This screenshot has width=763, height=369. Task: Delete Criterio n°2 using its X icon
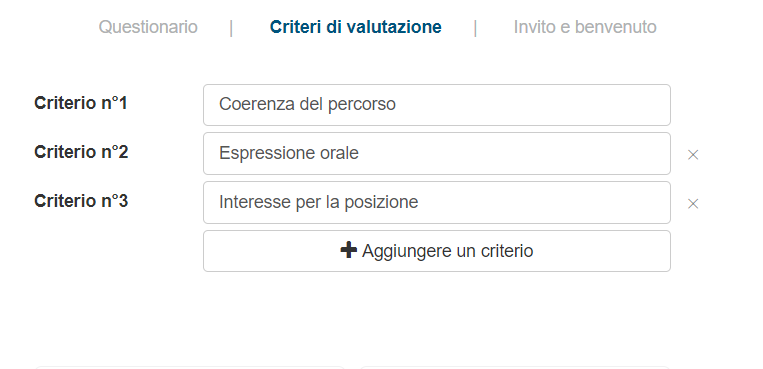693,155
